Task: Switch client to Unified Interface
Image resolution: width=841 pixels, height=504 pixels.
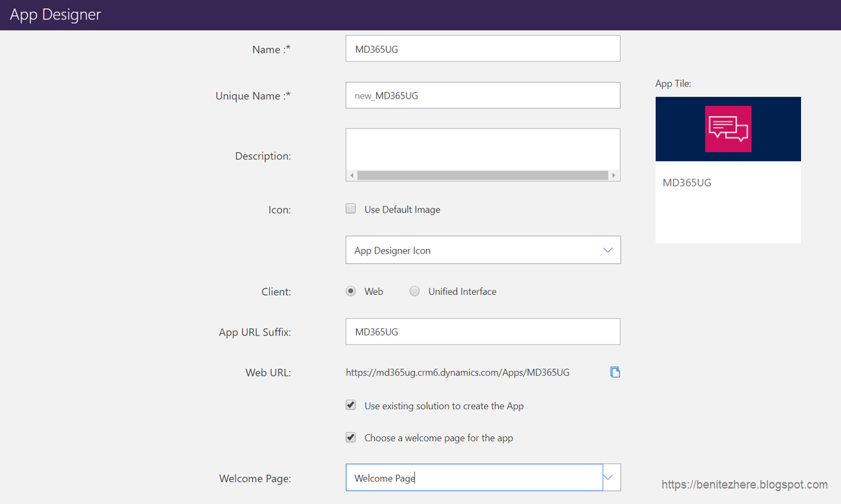Action: [414, 291]
